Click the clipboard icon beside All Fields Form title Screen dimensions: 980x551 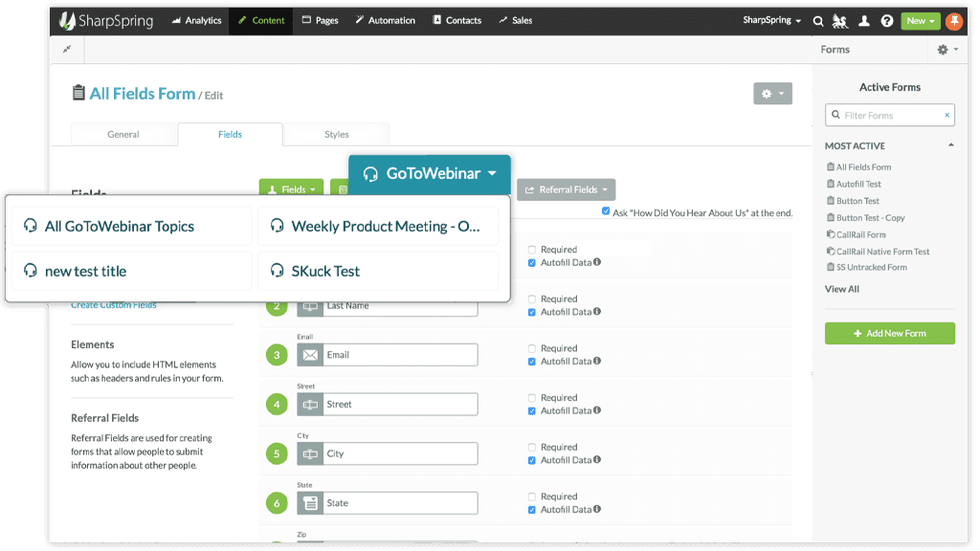coord(78,93)
